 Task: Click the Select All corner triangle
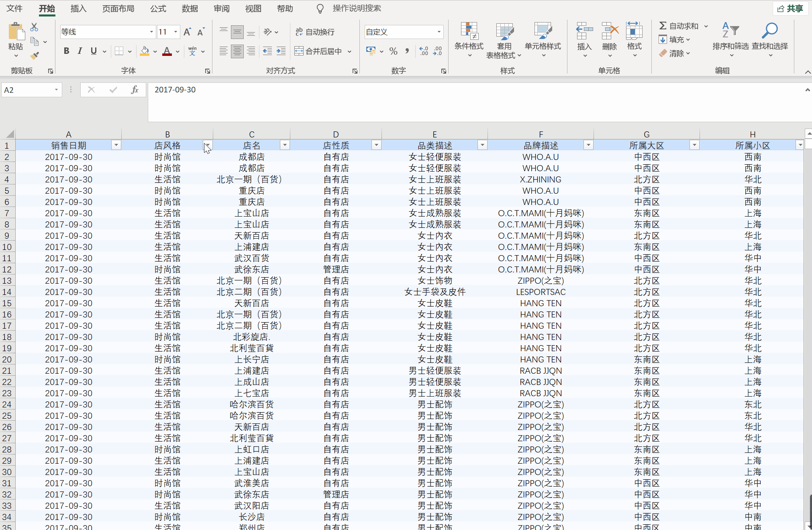[10, 134]
